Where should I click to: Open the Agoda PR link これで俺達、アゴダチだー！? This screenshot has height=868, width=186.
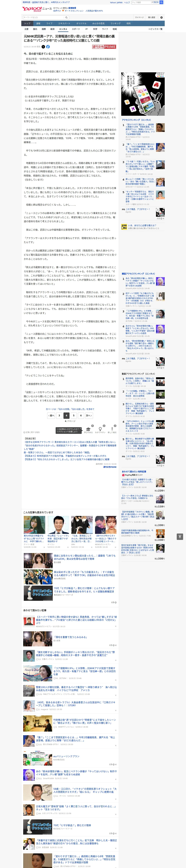pos(138,209)
